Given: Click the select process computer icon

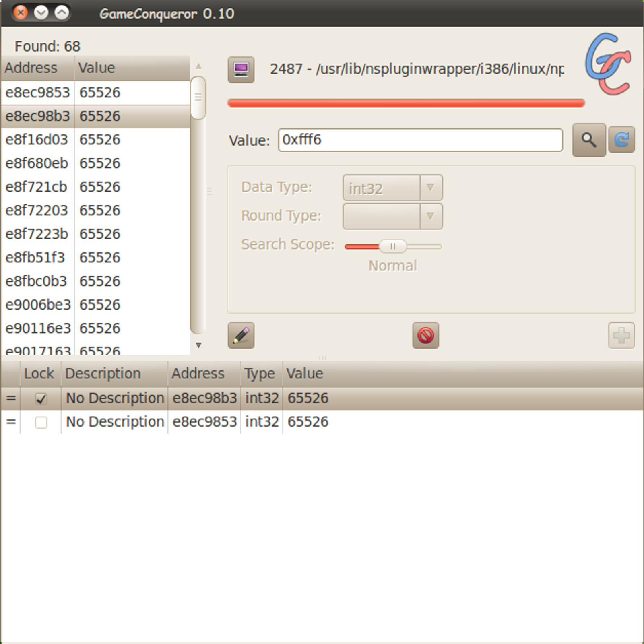Looking at the screenshot, I should (x=241, y=70).
